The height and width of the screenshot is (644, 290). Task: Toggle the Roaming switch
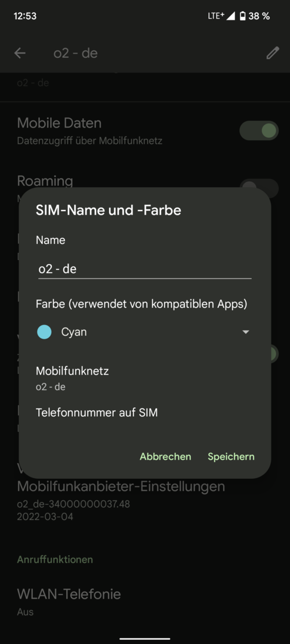[259, 188]
